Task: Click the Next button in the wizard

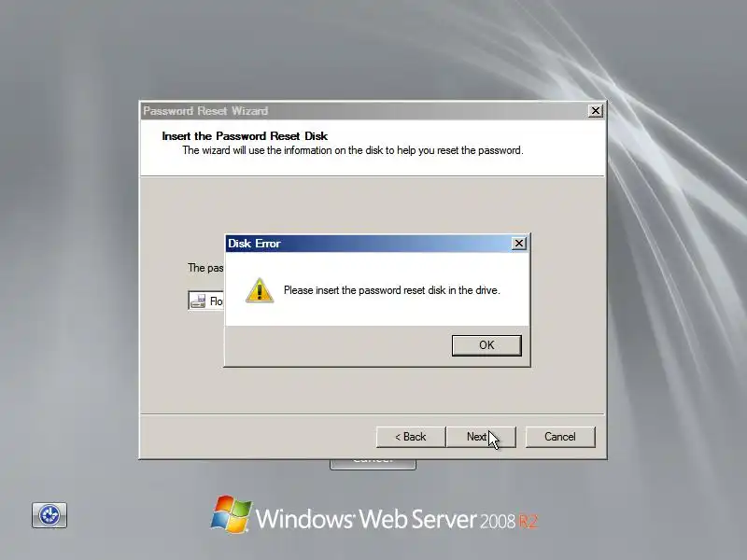Action: tap(481, 437)
